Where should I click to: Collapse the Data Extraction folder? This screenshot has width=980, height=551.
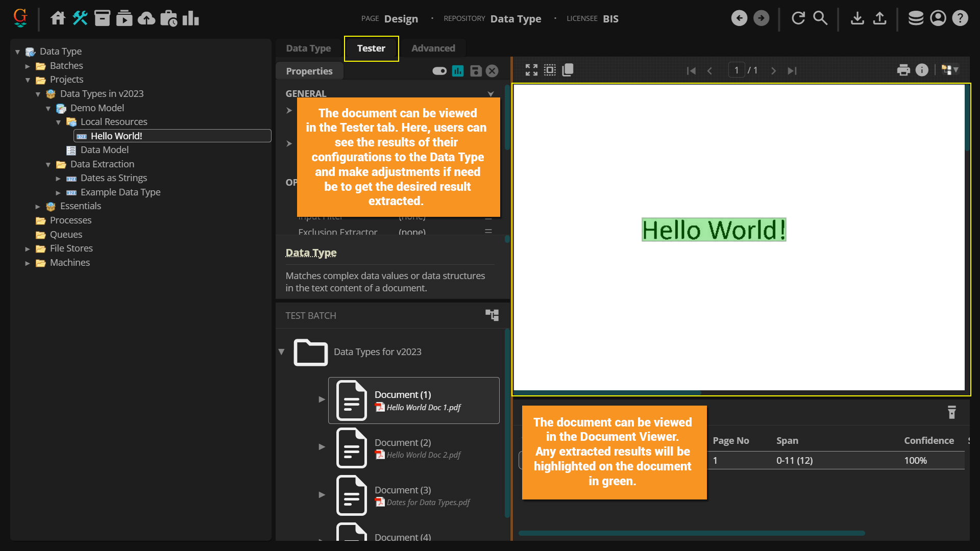(48, 164)
